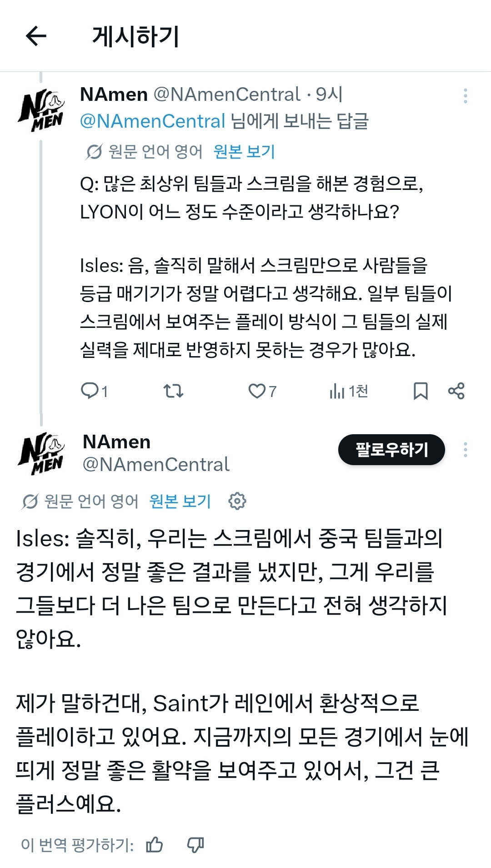Image resolution: width=491 pixels, height=868 pixels.
Task: Open @NAmenCentral handle under main tweet name
Action: (x=156, y=464)
